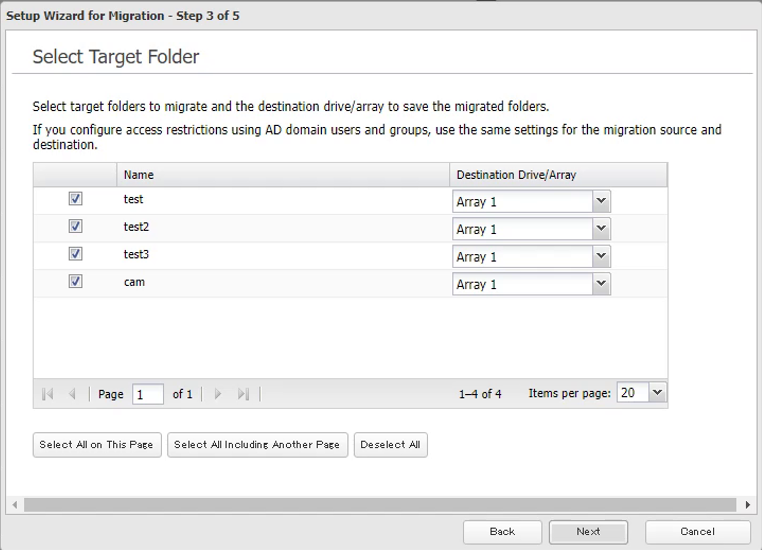The width and height of the screenshot is (762, 550).
Task: Click the horizontal scrollbar right arrow
Action: 749,504
